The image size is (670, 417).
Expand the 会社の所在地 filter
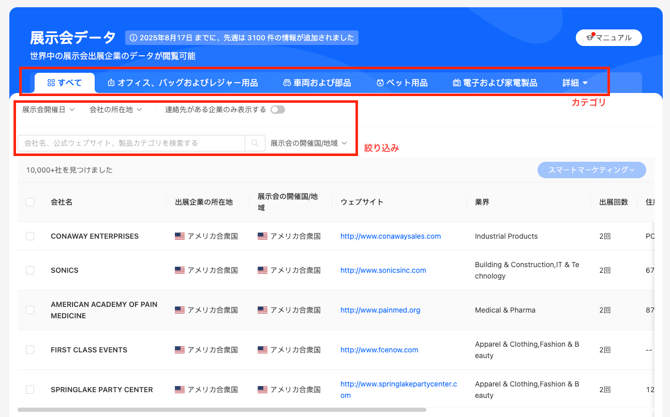[115, 110]
